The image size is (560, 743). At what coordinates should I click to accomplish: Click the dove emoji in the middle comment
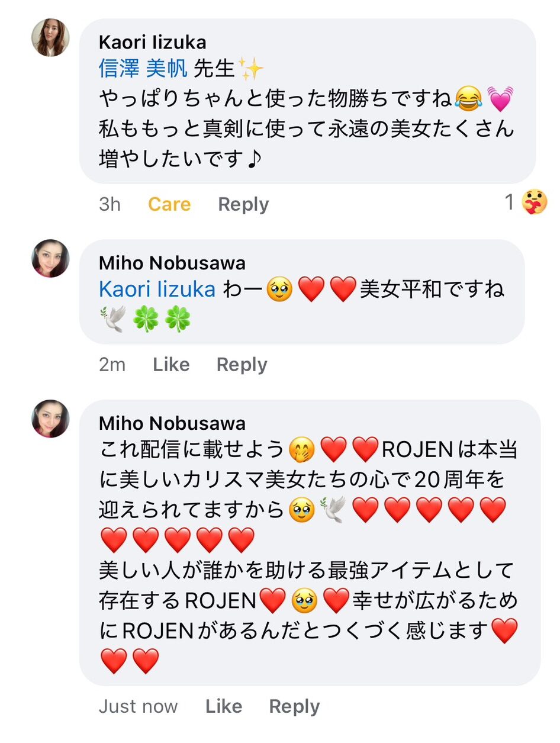click(112, 321)
